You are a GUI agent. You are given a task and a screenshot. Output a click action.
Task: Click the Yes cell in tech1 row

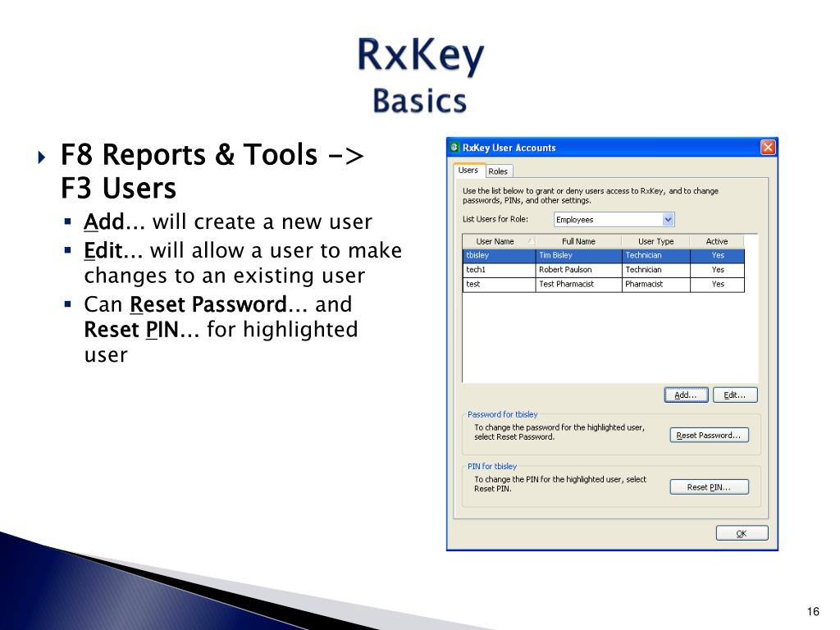tap(717, 270)
